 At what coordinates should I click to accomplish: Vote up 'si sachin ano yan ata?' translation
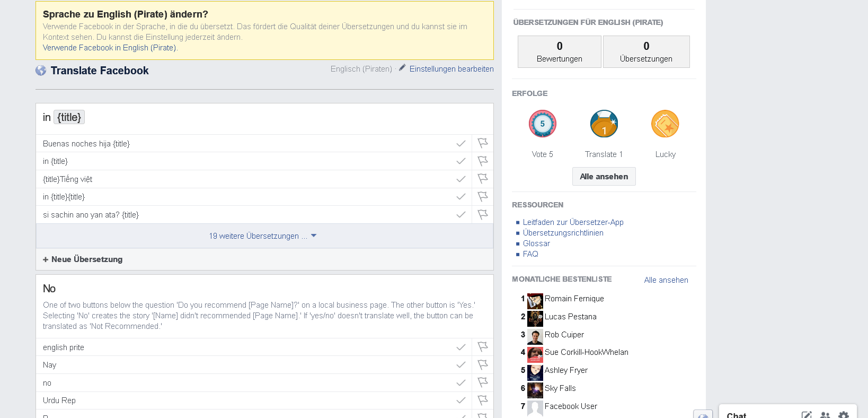coord(461,215)
